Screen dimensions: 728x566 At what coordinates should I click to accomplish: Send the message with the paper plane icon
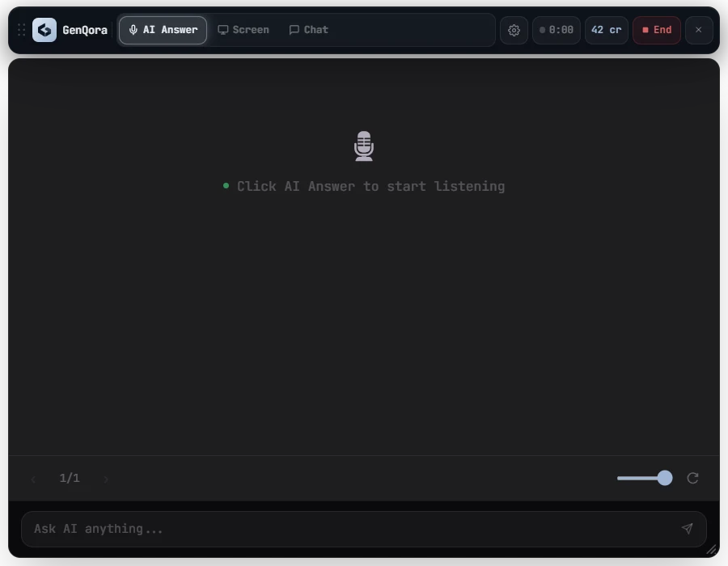click(687, 529)
